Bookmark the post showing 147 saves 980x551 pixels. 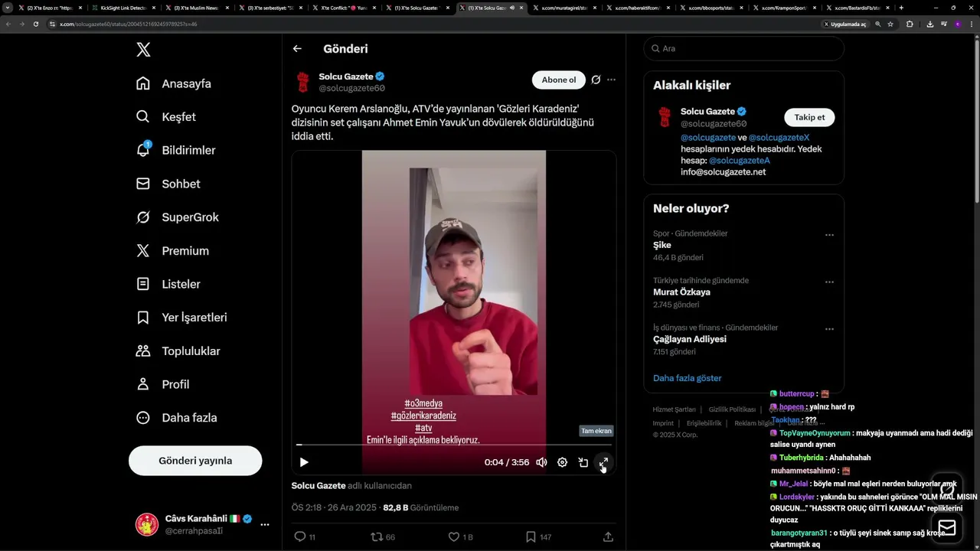531,536
